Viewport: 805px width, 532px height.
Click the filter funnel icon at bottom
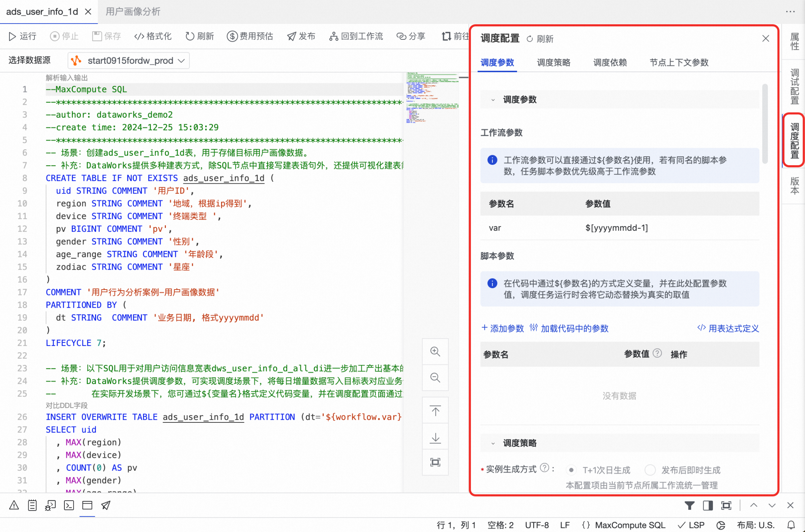(x=689, y=506)
